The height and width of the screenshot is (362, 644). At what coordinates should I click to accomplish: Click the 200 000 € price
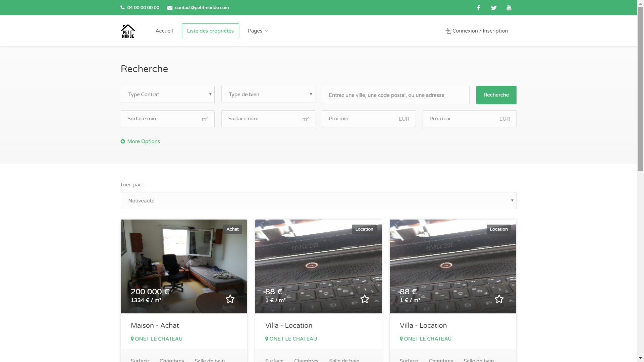coord(150,292)
